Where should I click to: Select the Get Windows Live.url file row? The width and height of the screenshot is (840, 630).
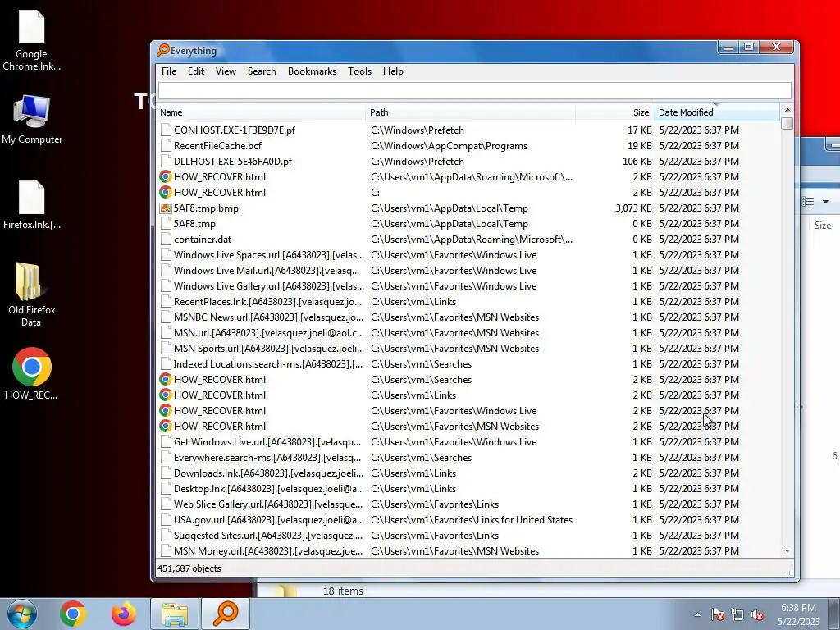click(x=468, y=442)
